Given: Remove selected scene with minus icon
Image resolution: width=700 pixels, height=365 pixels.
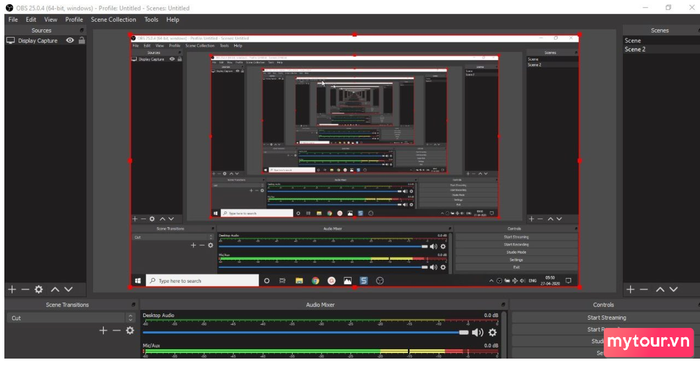Looking at the screenshot, I should [x=644, y=289].
